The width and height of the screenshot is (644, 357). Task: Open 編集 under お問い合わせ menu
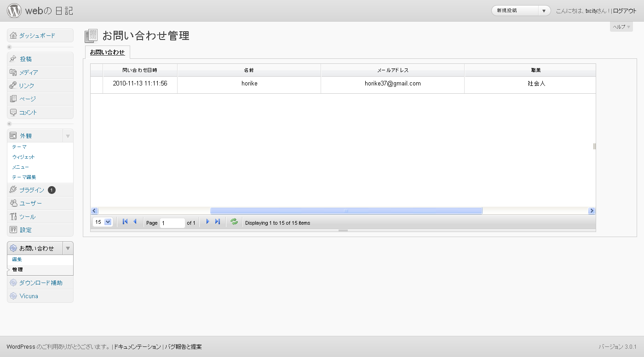[x=17, y=260]
